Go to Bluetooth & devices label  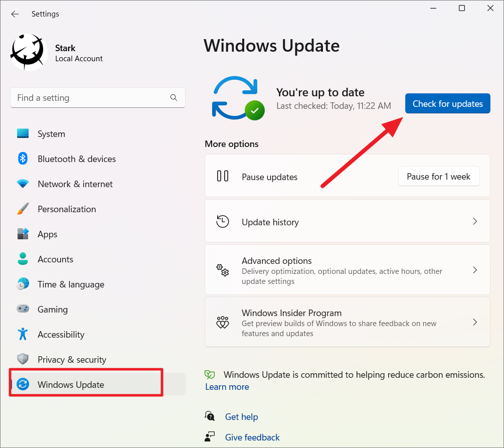point(77,159)
